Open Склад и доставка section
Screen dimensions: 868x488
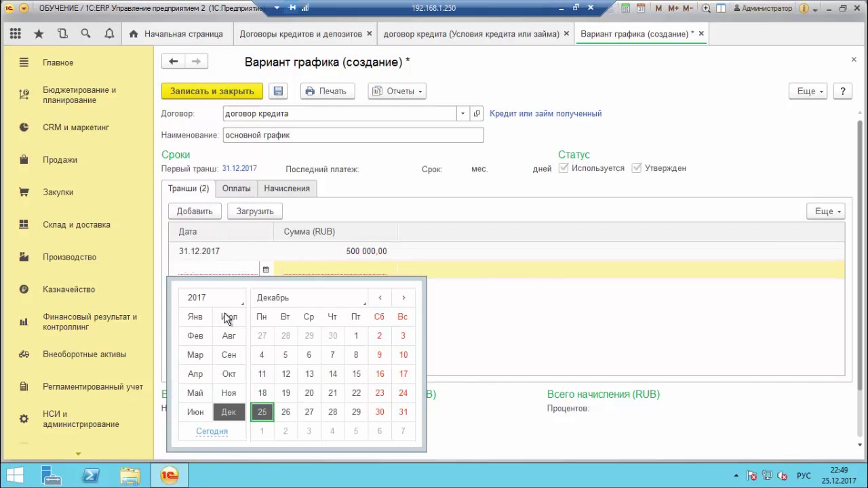coord(77,225)
